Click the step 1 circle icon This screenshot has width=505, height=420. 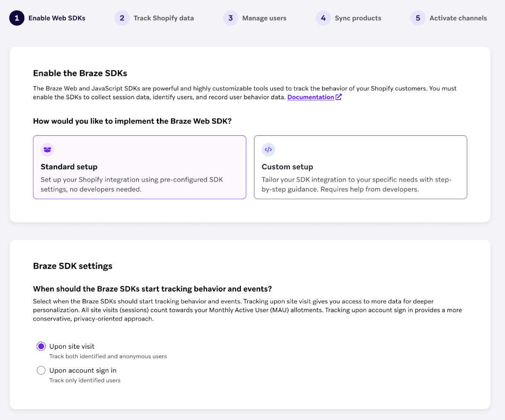[16, 18]
